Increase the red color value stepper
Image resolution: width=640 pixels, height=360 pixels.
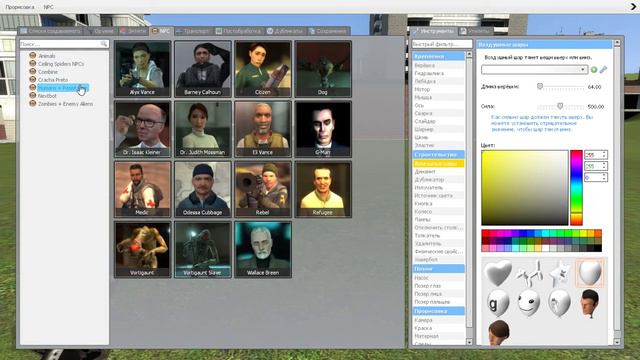click(604, 153)
